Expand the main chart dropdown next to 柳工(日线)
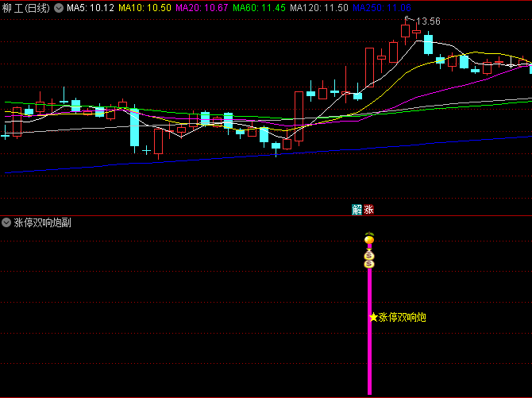532x398 pixels. coord(59,8)
